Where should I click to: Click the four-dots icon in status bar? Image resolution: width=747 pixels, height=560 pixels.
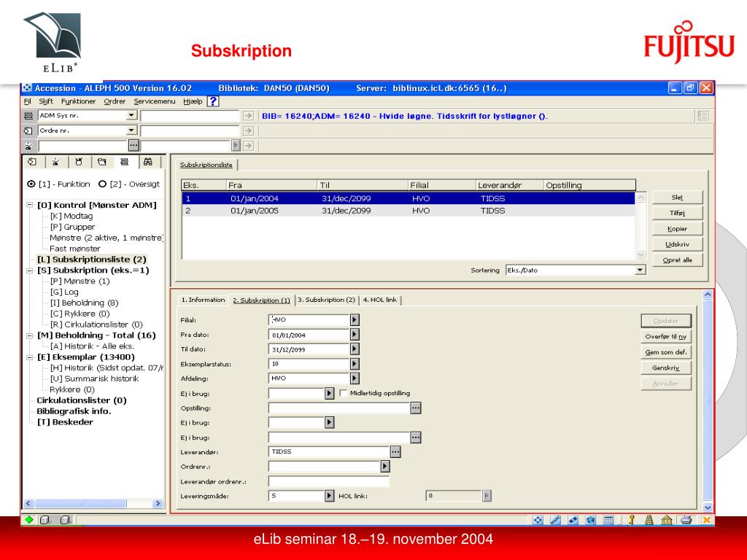coord(538,520)
